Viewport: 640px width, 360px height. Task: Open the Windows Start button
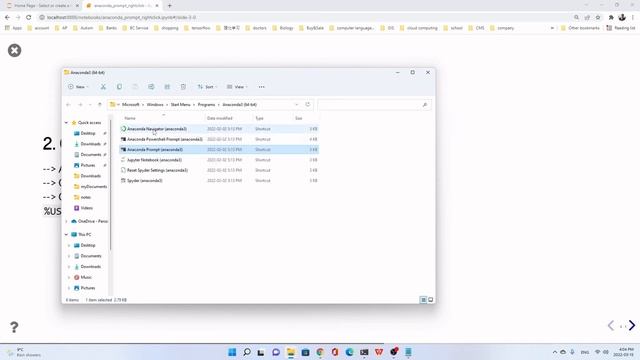click(232, 352)
